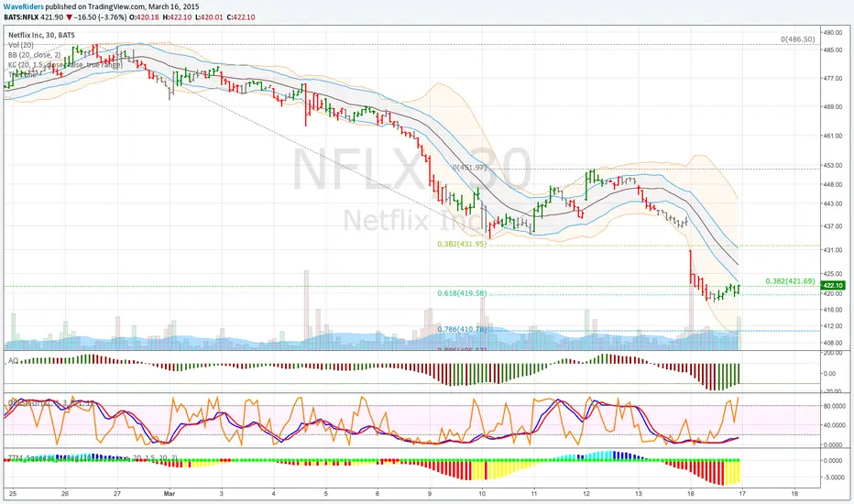Select the Vol (20) indicator legend
Image resolution: width=854 pixels, height=504 pixels.
click(21, 45)
